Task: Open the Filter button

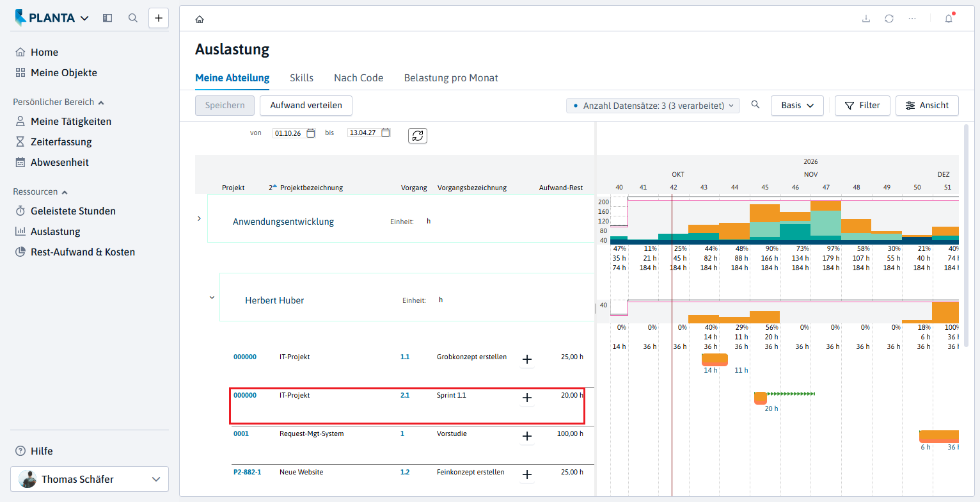Action: [862, 106]
